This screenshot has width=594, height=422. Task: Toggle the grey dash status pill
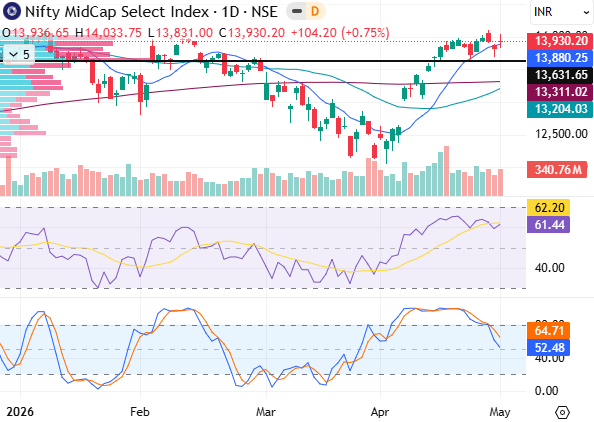coord(297,11)
